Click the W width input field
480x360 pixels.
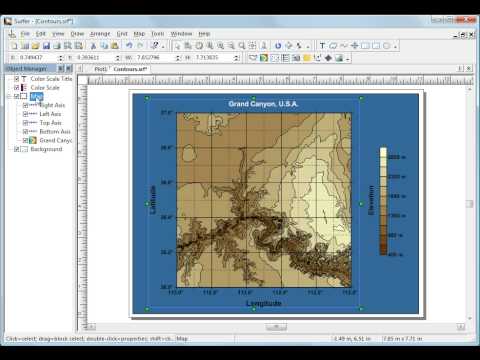(x=154, y=58)
